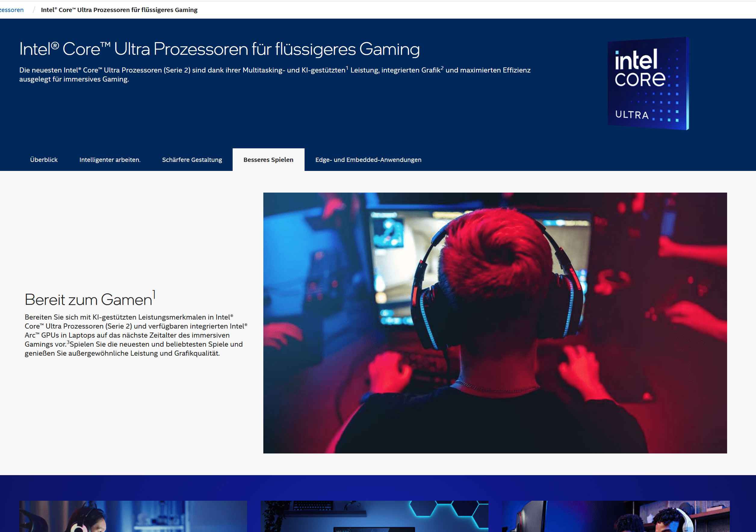Click the breadcrumb slash separator
The height and width of the screenshot is (532, 756).
(34, 10)
